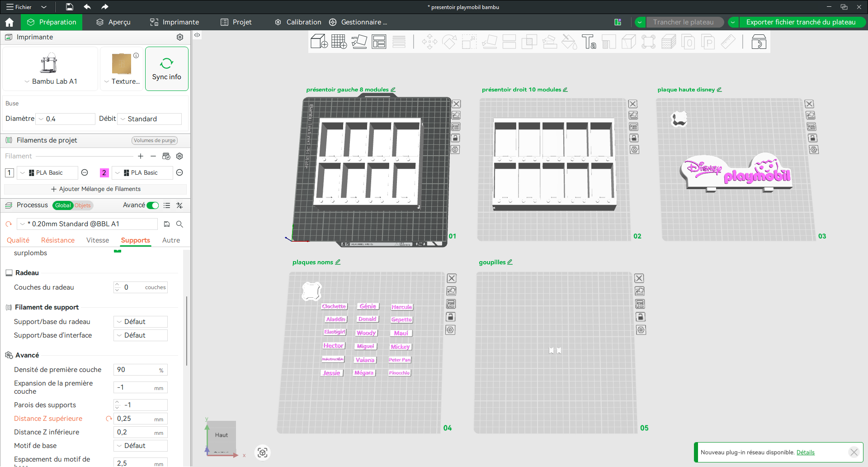Open the Détails link in notification

805,452
